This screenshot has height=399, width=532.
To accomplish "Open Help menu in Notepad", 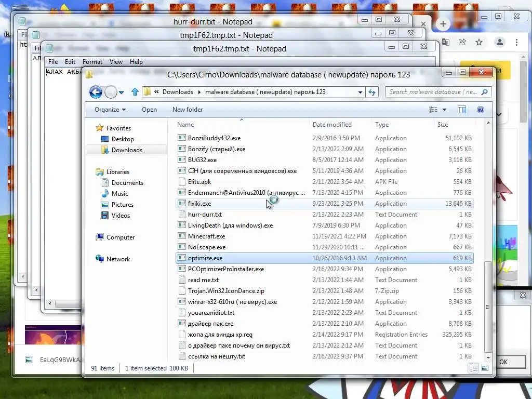I will tap(136, 62).
